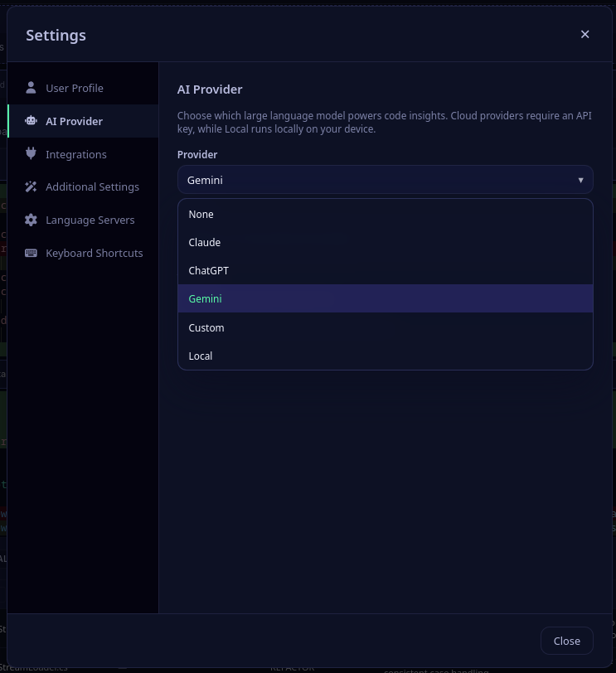Switch to the Keyboard Shortcuts section
This screenshot has width=616, height=673.
(94, 253)
